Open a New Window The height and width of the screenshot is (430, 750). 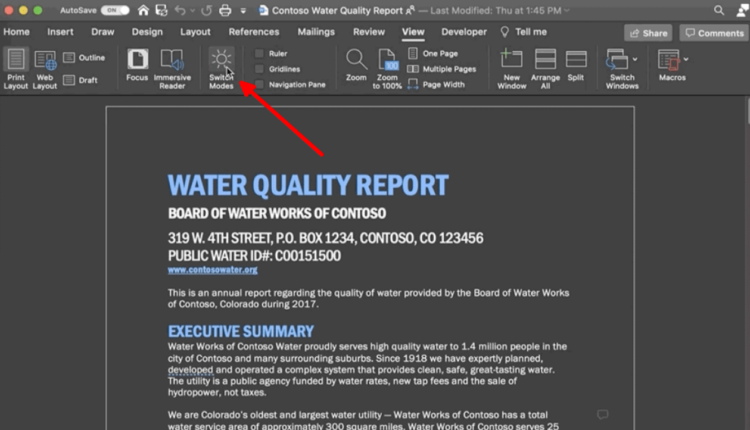point(511,69)
